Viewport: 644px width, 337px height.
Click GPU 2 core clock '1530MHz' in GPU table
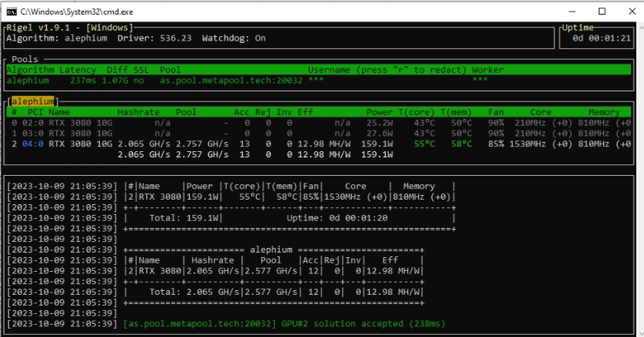click(x=527, y=144)
